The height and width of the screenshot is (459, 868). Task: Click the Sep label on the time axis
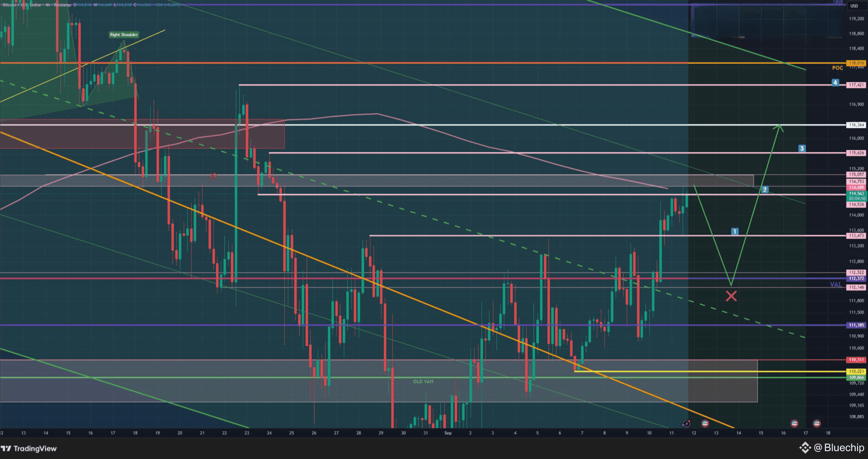448,433
